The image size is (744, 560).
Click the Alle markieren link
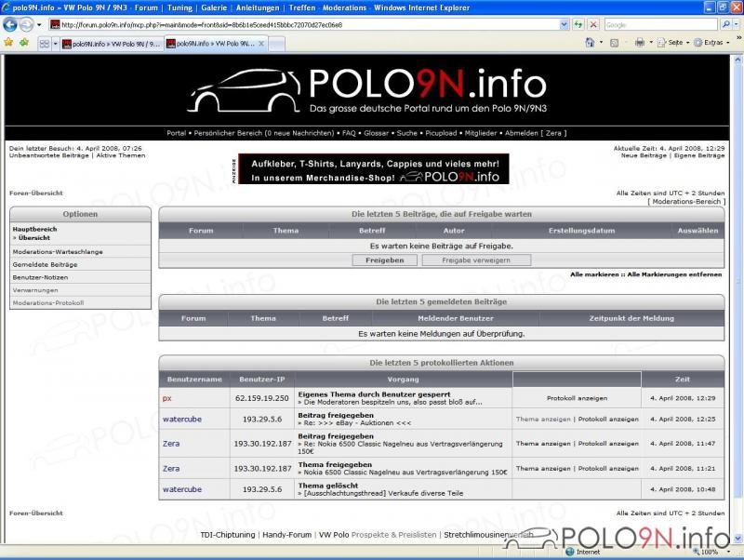[x=596, y=275]
